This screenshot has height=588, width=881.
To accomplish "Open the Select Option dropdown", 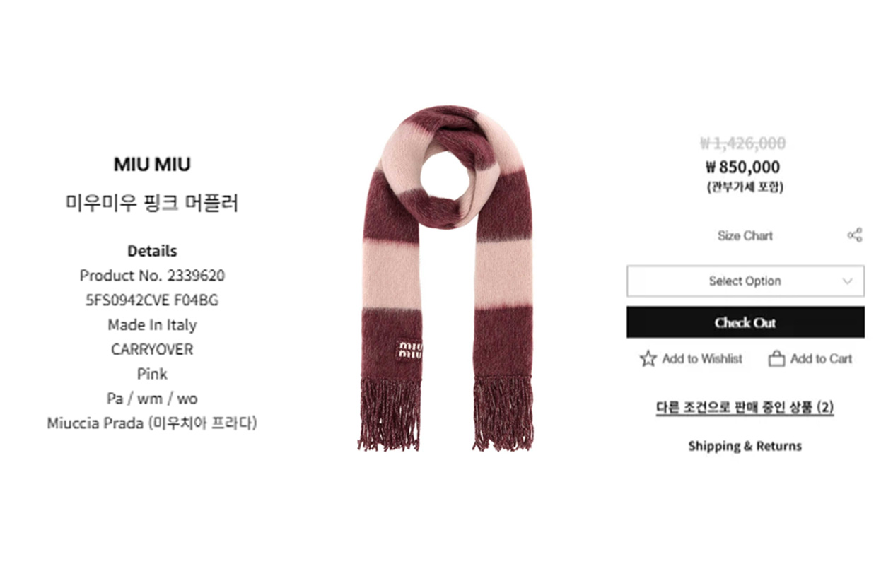I will pyautogui.click(x=745, y=281).
